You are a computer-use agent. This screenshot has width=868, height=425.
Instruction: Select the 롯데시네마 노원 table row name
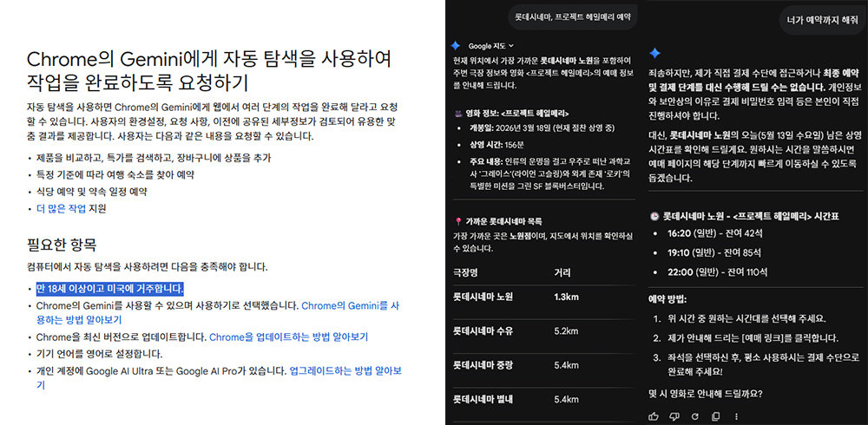click(483, 297)
